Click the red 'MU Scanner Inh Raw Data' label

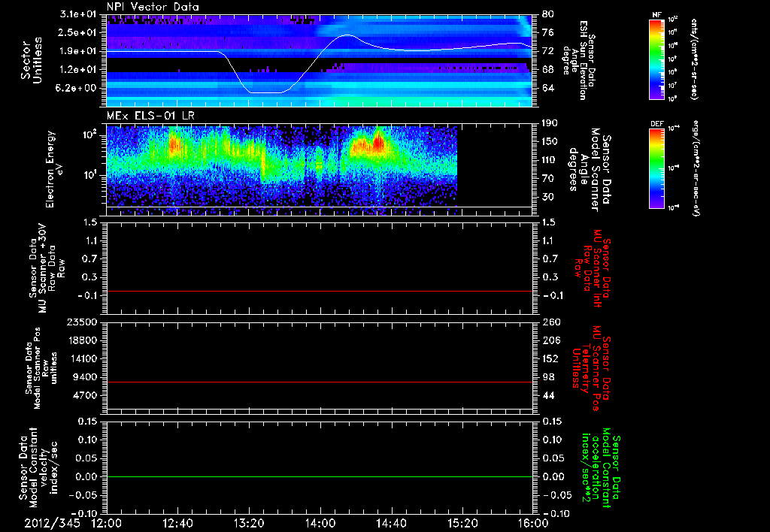point(593,268)
